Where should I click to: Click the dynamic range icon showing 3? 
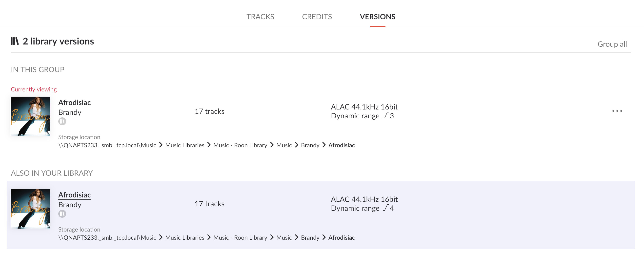tap(386, 115)
